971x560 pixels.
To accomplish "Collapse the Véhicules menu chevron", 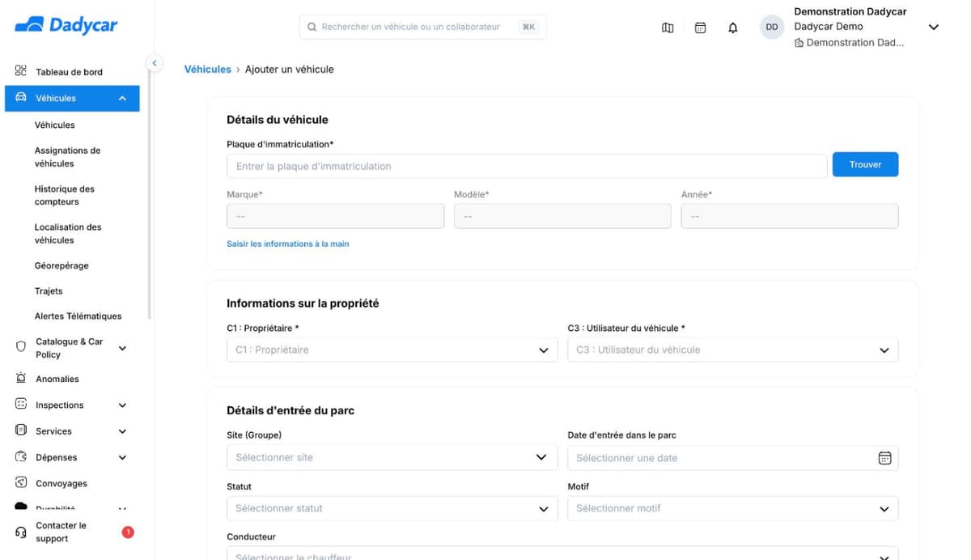I will [x=122, y=99].
